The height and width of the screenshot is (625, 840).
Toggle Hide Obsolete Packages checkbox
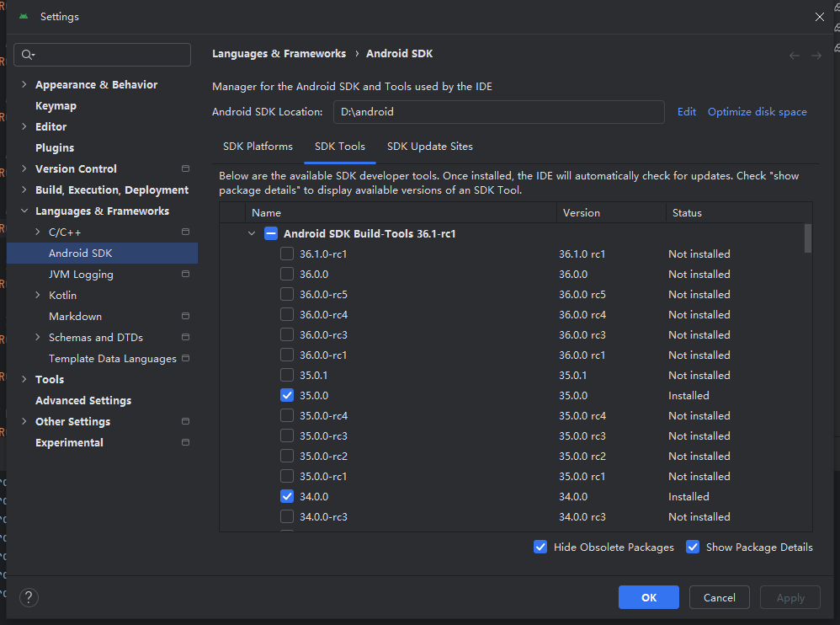coord(540,548)
